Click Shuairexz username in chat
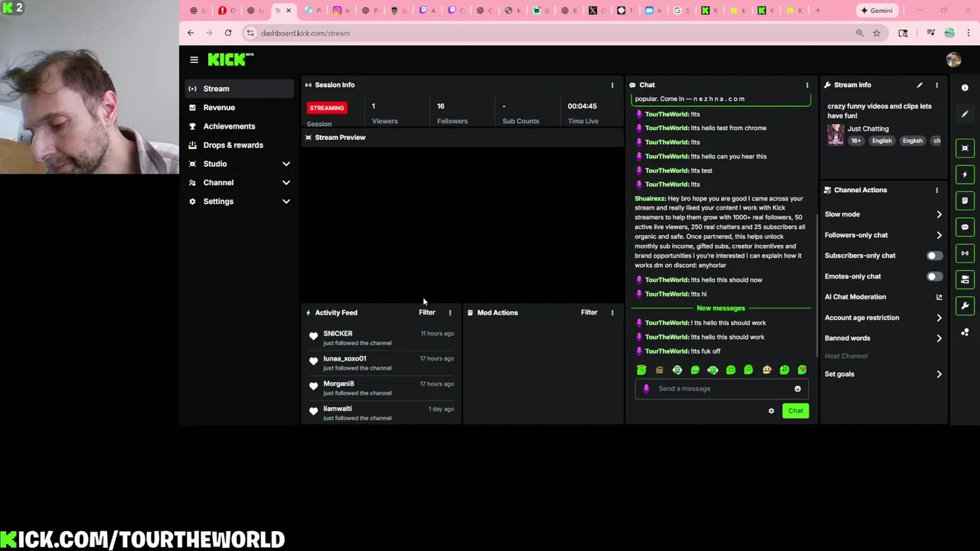The image size is (980, 551). pyautogui.click(x=650, y=199)
